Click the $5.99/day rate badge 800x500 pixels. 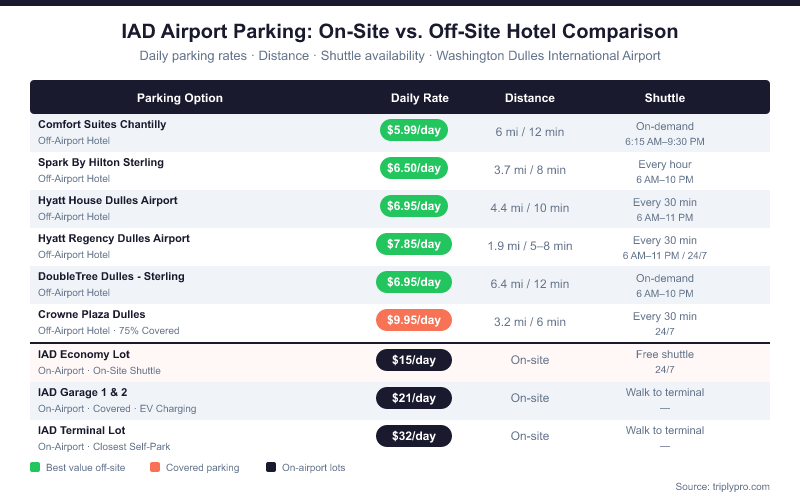(x=414, y=130)
